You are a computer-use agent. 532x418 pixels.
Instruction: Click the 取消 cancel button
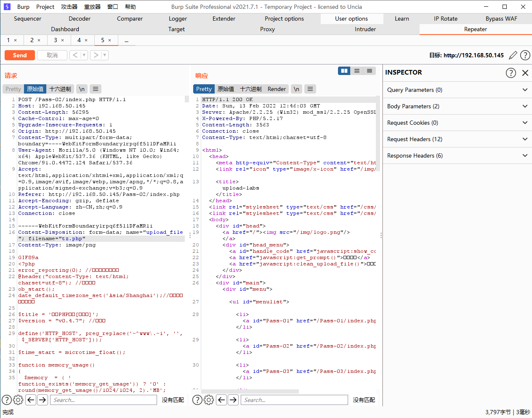coord(52,55)
